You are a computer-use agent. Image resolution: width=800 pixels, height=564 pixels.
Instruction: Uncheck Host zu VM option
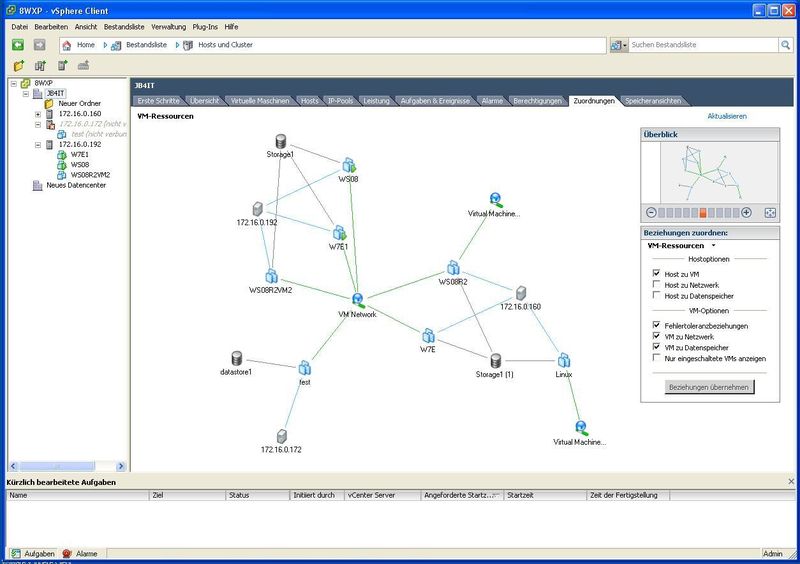[656, 274]
